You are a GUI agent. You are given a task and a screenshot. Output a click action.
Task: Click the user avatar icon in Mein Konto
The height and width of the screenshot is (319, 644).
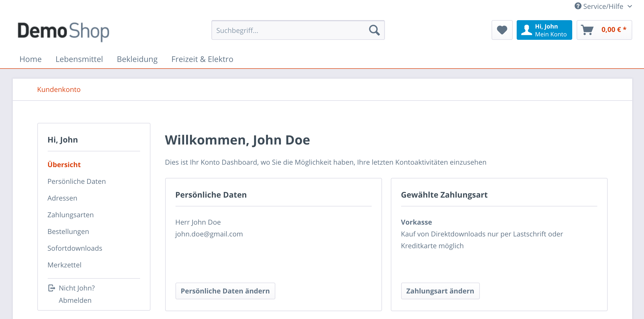point(527,30)
